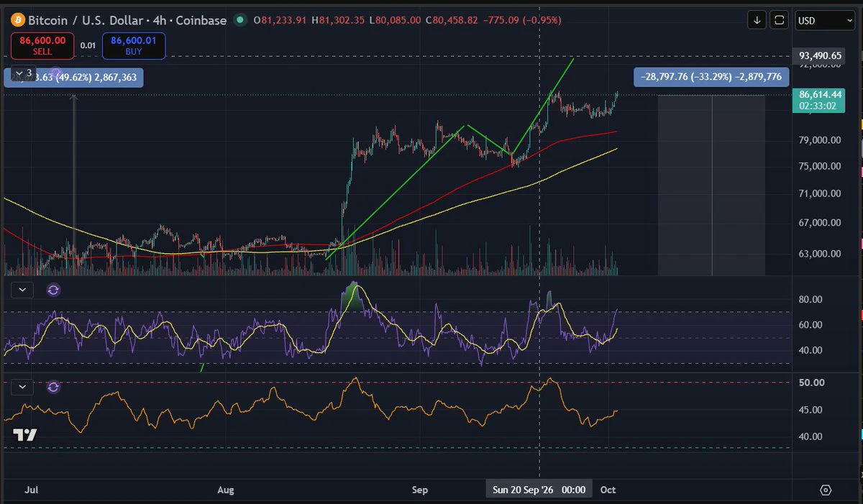Click the Sun 20 Sep '26 date label

pyautogui.click(x=539, y=490)
